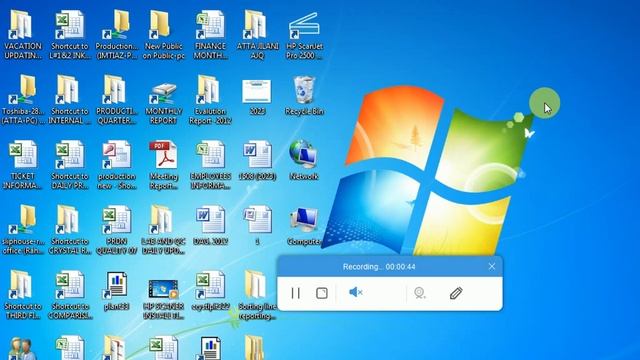
Task: Select the plant28 chart document
Action: coord(117,291)
